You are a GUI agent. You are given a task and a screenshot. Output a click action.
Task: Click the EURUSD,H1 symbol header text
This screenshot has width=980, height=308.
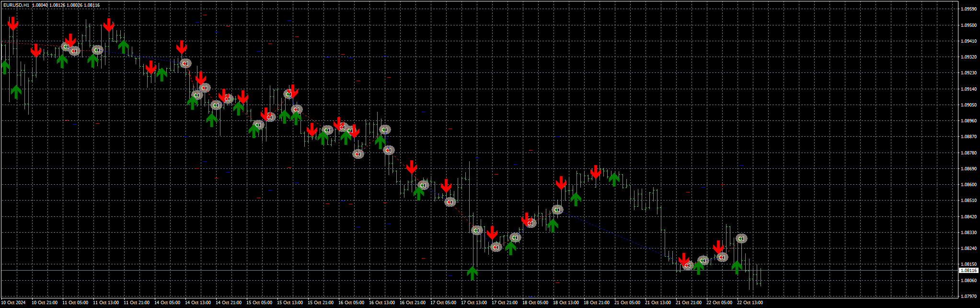pos(16,5)
